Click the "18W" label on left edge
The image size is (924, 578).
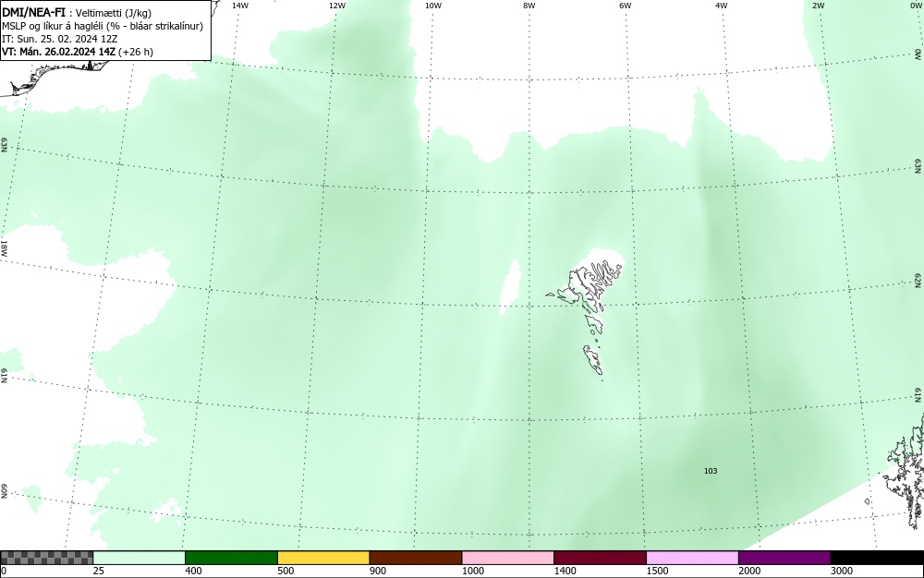(4, 247)
